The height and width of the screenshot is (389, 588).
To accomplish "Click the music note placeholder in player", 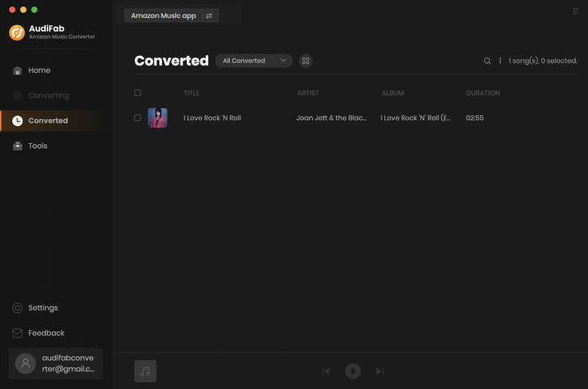I will click(145, 371).
